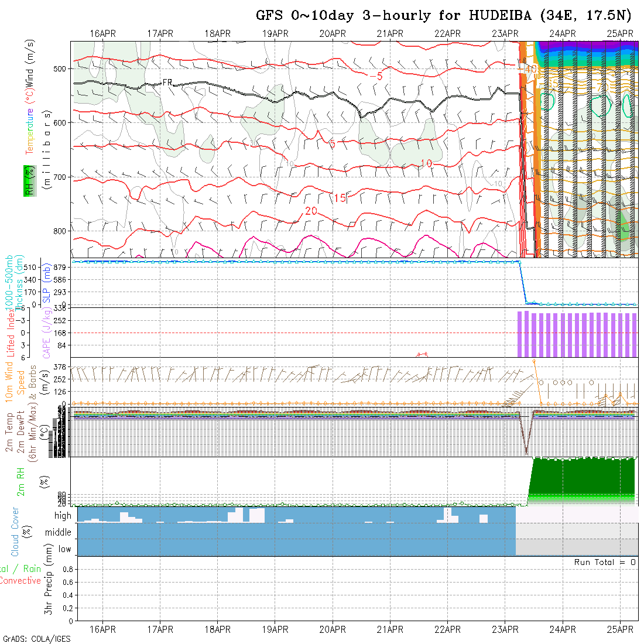The height and width of the screenshot is (644, 644).
Task: Click the 168 CAPE tick value
Action: tap(60, 333)
